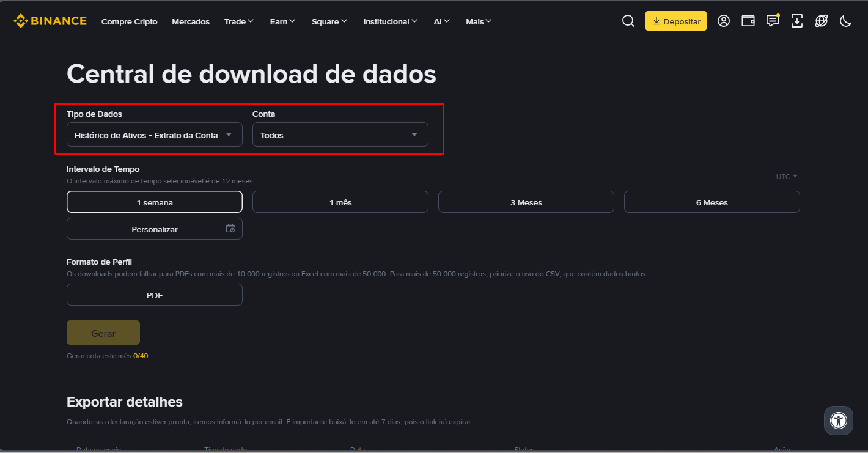Click the Intervalo de Tempo label

[103, 169]
